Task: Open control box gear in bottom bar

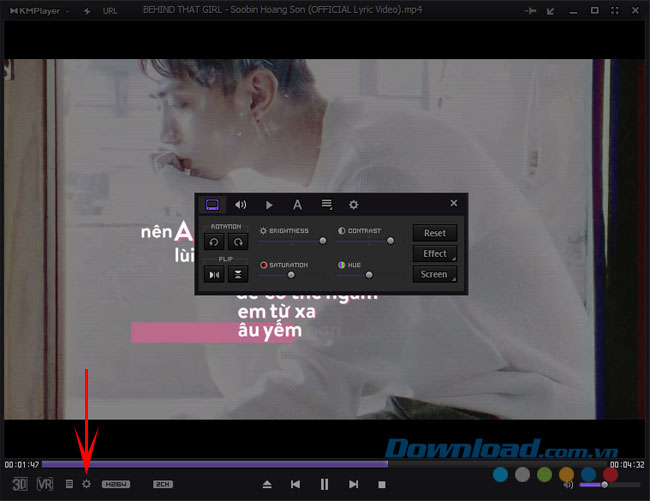Action: click(x=86, y=484)
